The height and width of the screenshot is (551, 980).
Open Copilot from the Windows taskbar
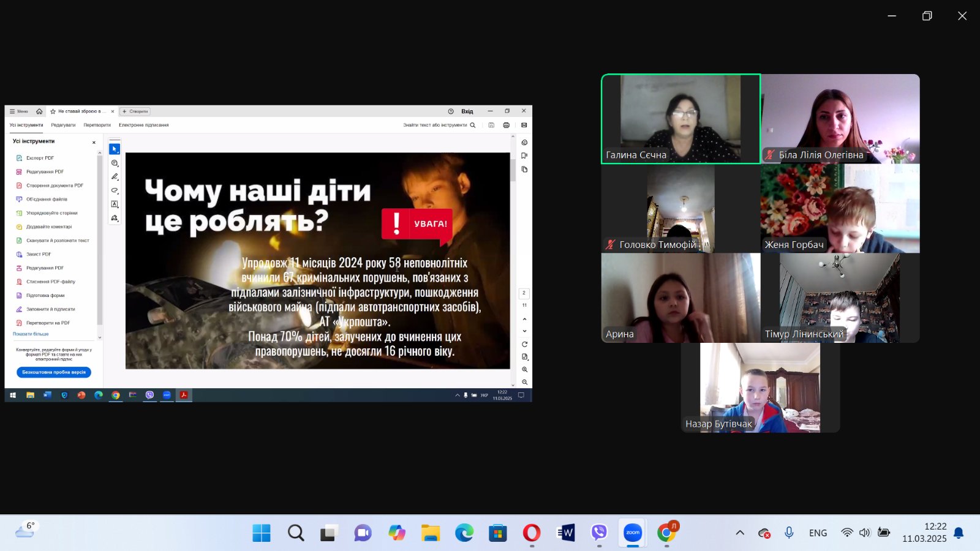pos(397,533)
